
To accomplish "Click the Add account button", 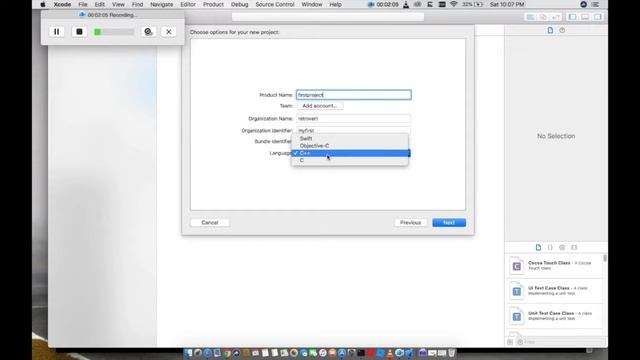I will tap(320, 106).
